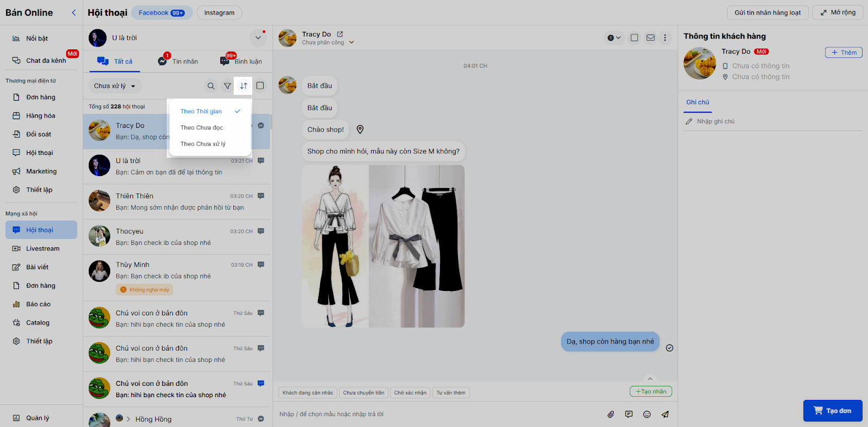Open Tracy Do's profile external link icon
868x427 pixels.
pyautogui.click(x=340, y=34)
